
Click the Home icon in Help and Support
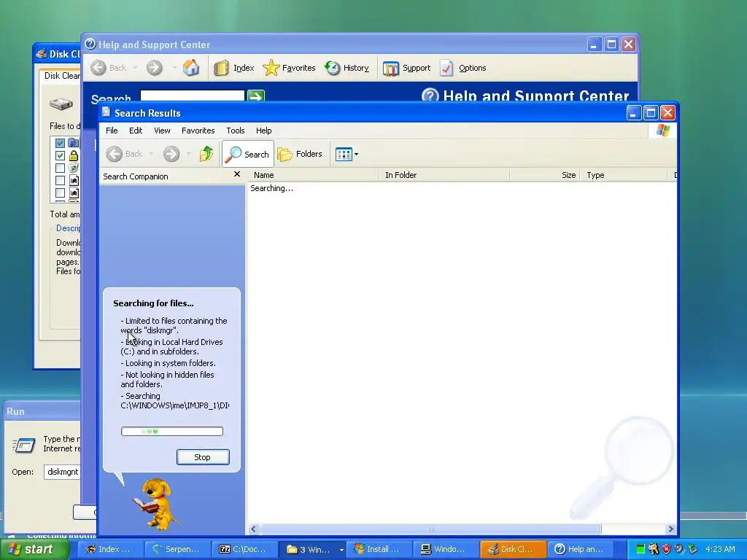pos(190,68)
